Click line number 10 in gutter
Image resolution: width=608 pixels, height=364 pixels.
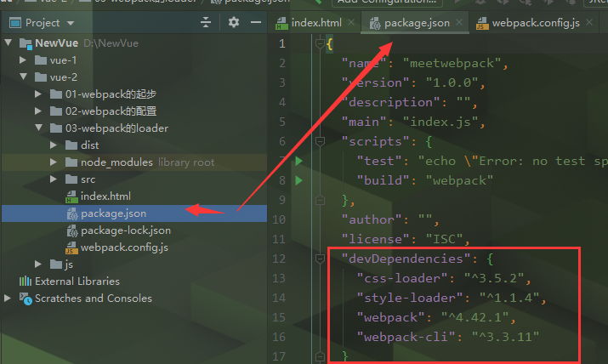point(279,219)
